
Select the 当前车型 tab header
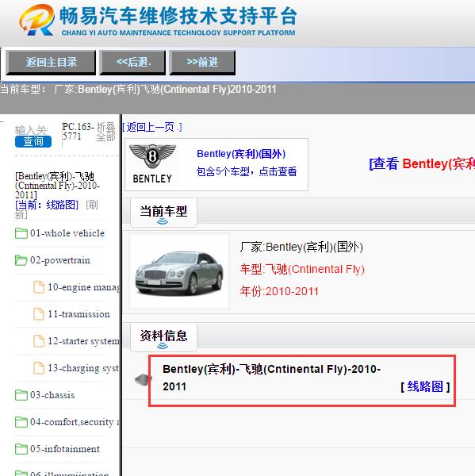tap(163, 212)
